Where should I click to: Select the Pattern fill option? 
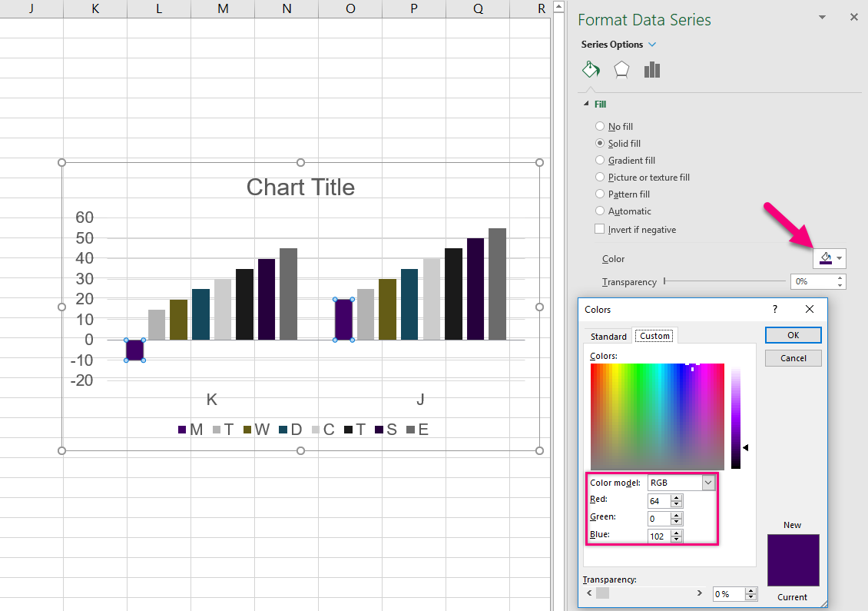pos(599,194)
